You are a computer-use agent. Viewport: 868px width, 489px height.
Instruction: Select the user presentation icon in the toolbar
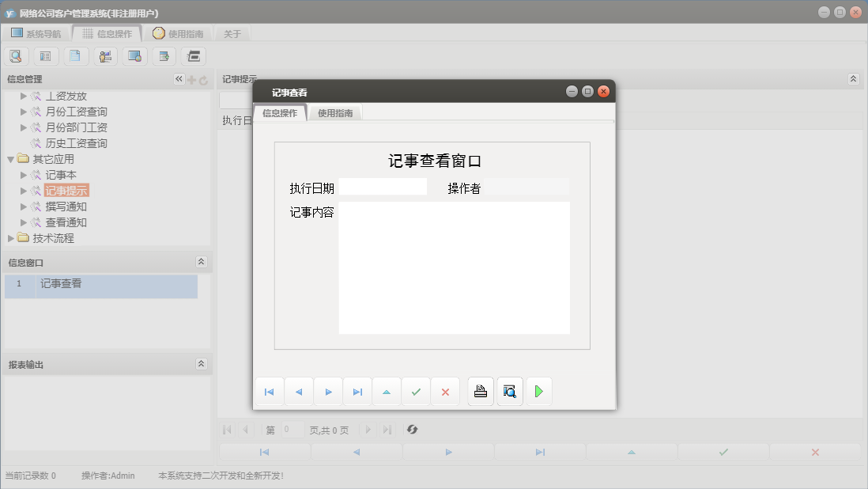[x=104, y=56]
